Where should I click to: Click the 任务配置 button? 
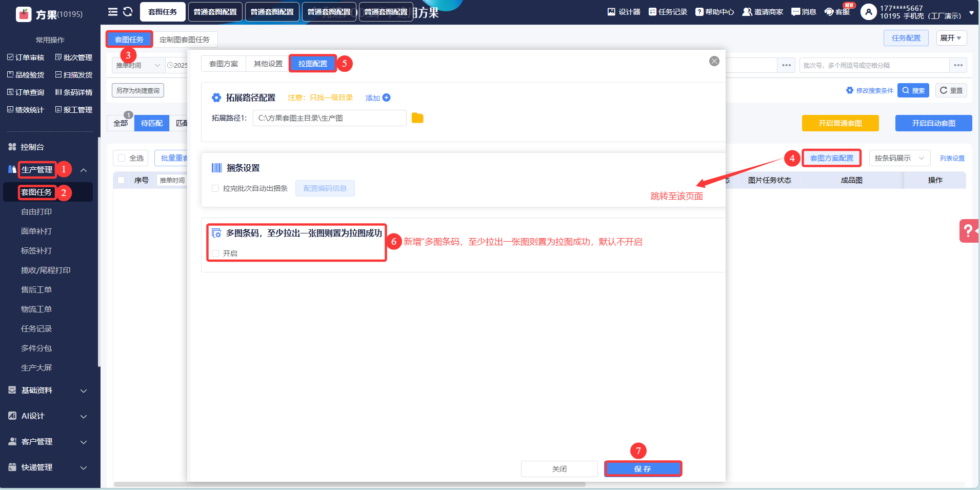coord(906,38)
